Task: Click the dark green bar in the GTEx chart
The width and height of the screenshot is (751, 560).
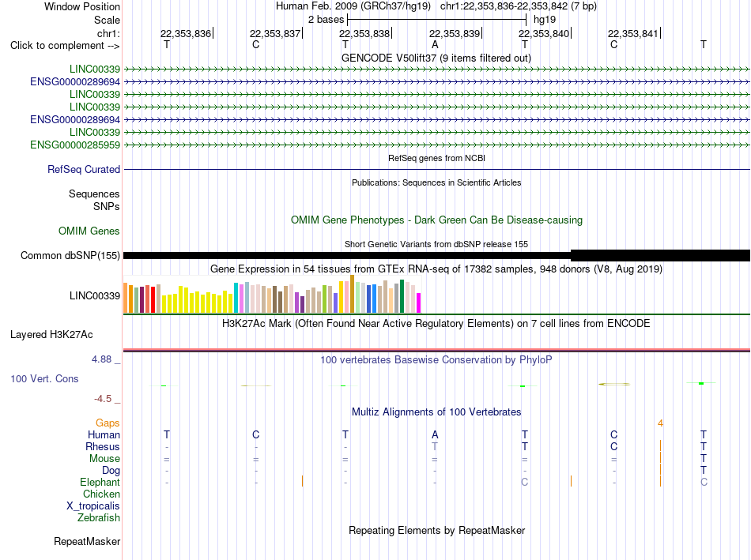Action: tap(402, 296)
